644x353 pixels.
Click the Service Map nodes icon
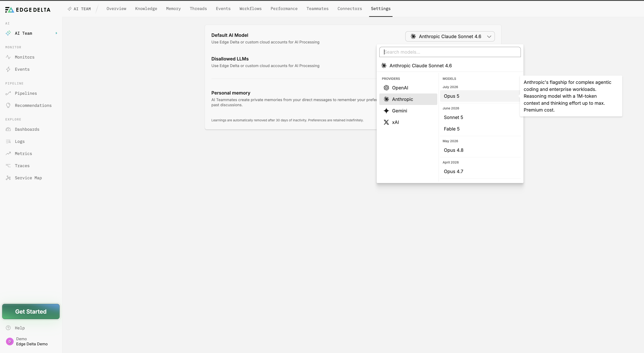(8, 178)
